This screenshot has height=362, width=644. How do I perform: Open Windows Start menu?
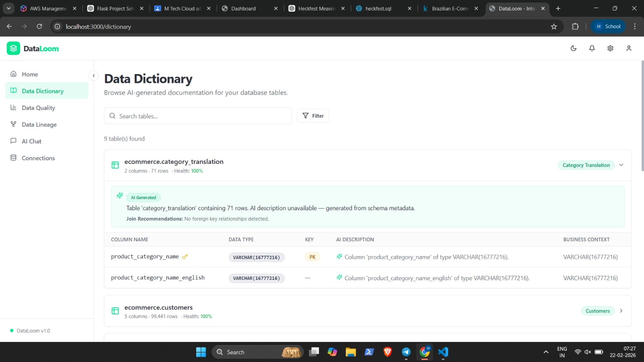(x=201, y=352)
